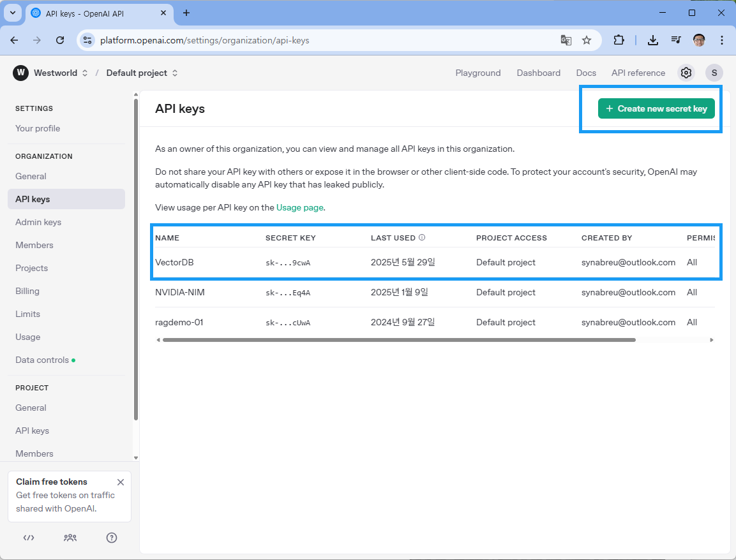
Task: Click the 2025년 5월 29일 last used date
Action: 403,262
